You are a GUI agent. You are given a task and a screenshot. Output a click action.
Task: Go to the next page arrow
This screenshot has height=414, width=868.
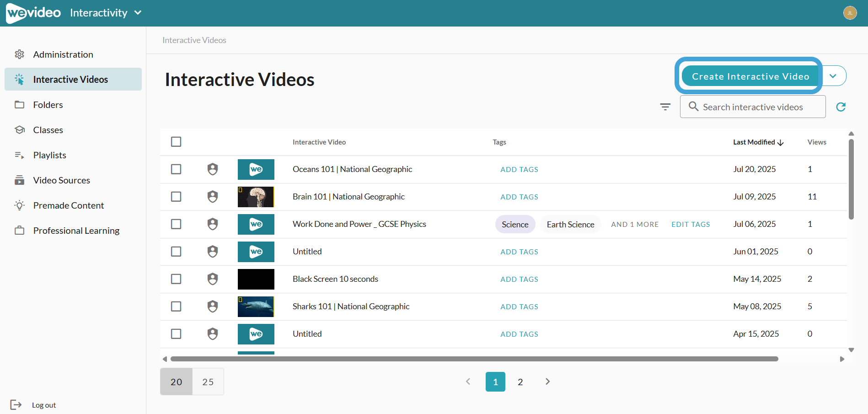click(547, 382)
